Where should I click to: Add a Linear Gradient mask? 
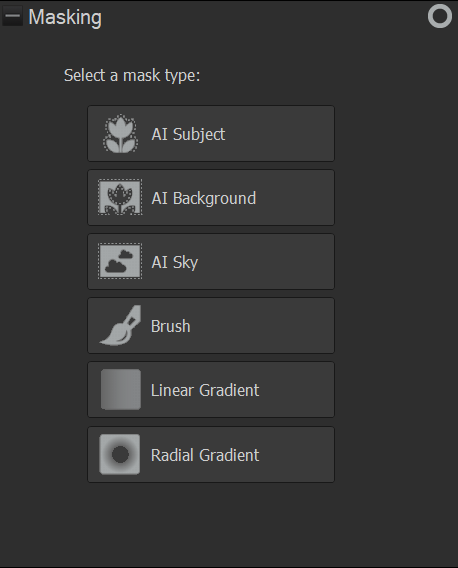[211, 390]
